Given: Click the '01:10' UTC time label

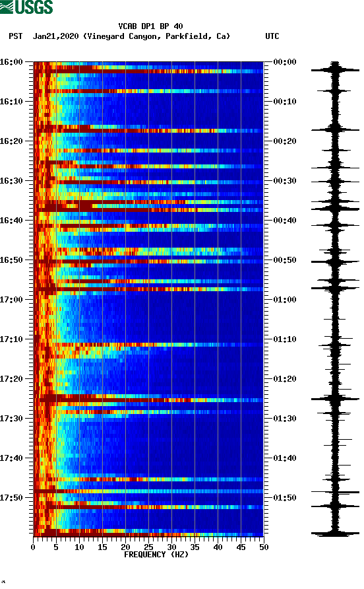Looking at the screenshot, I should tap(285, 339).
